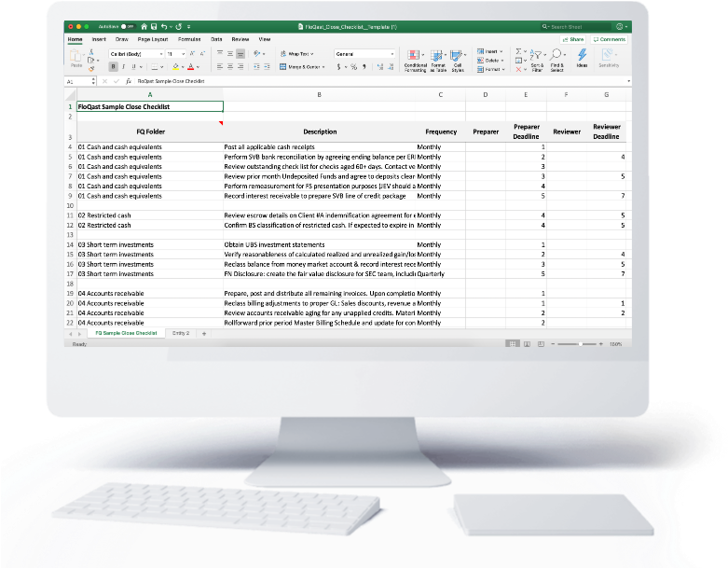Switch to the Draw ribbon tab
This screenshot has height=568, width=728.
121,39
